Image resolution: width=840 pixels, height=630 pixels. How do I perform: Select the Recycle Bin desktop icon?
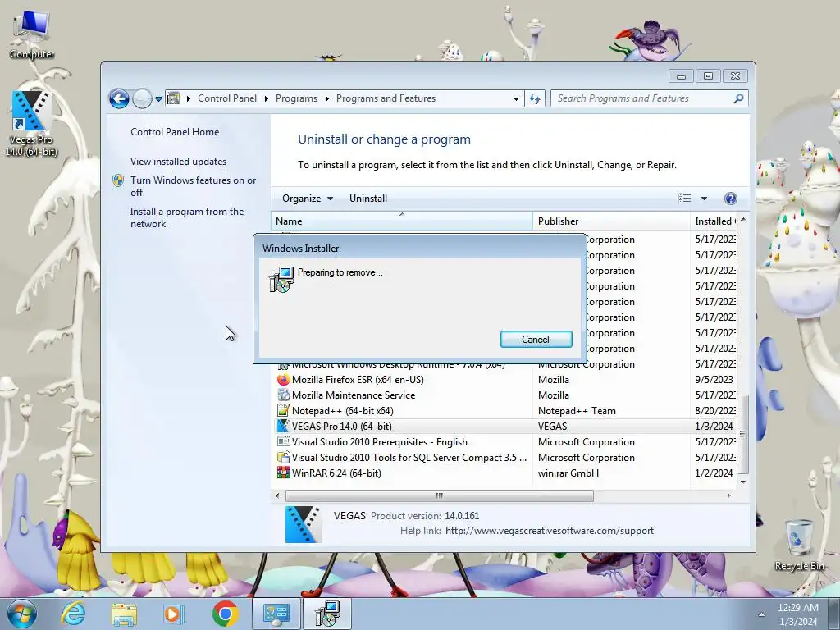[799, 546]
